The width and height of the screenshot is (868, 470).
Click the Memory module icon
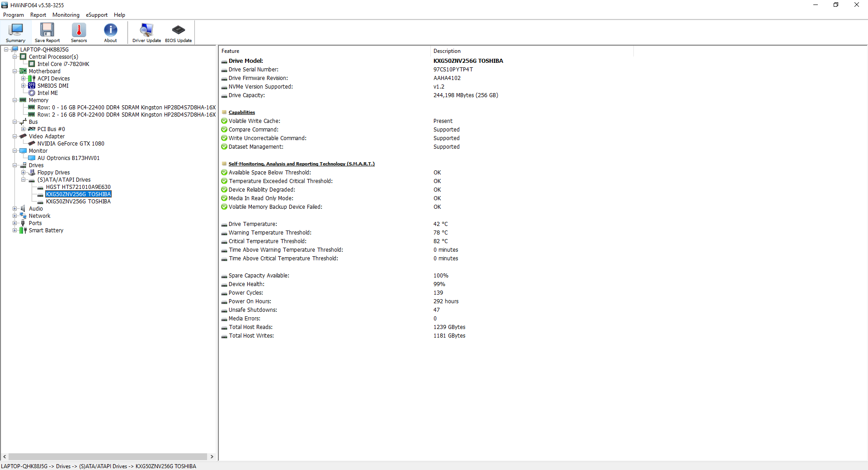point(23,100)
